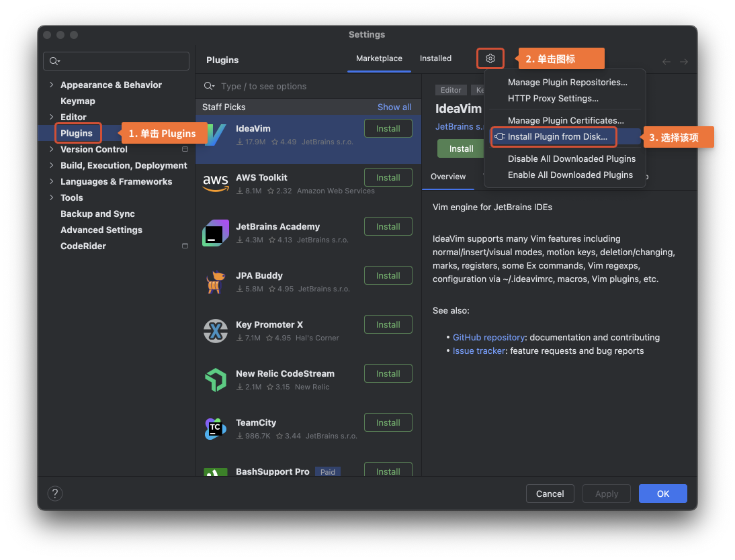The image size is (735, 560).
Task: Click the New Relic CodeStream icon
Action: point(216,379)
